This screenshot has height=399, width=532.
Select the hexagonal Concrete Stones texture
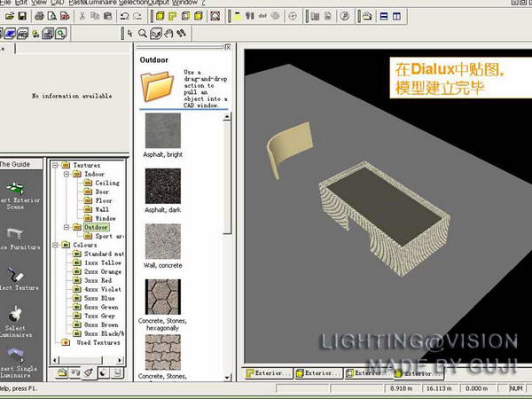pyautogui.click(x=163, y=297)
